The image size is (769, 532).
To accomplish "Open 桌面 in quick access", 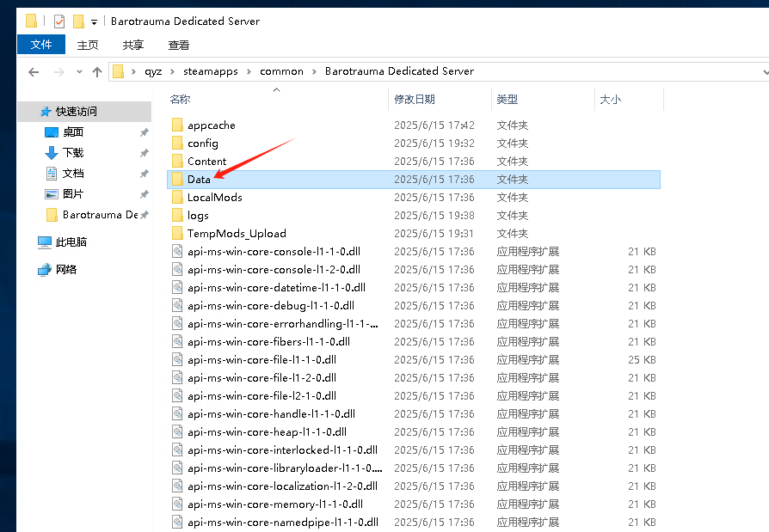I will (73, 132).
